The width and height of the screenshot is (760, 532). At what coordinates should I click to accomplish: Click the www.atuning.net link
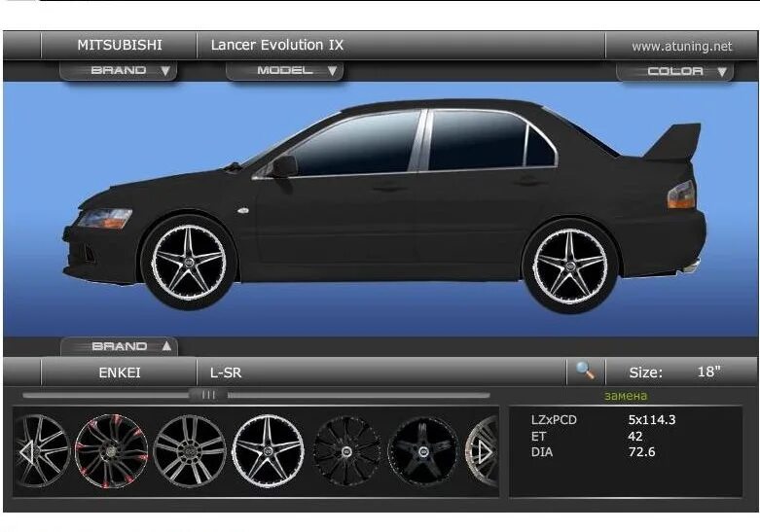(681, 46)
